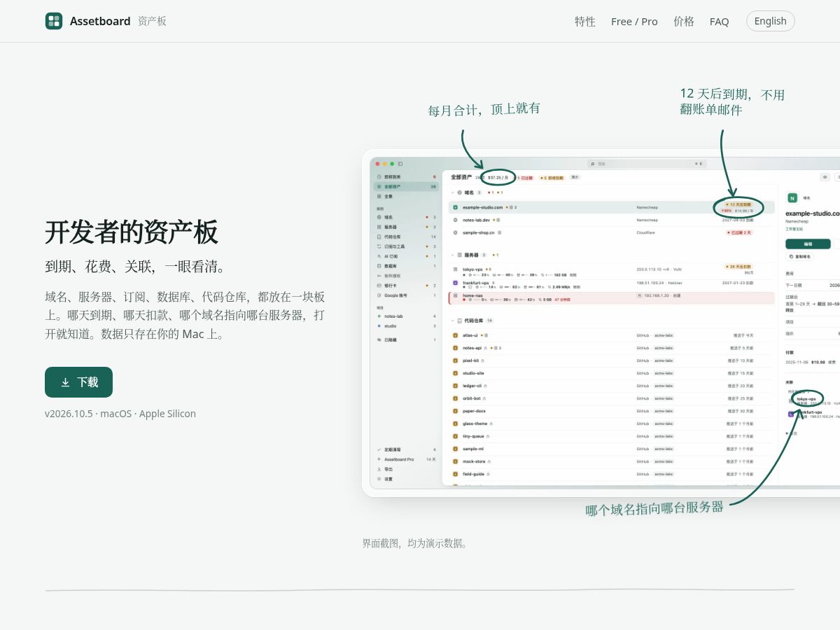The image size is (840, 630).
Task: Click the 导出 export icon in sidebar
Action: 379,469
